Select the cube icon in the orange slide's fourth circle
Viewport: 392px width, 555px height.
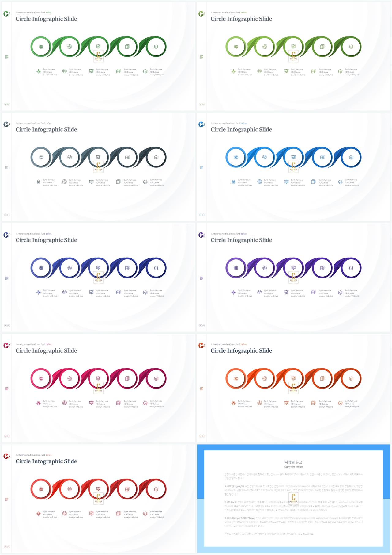click(322, 378)
